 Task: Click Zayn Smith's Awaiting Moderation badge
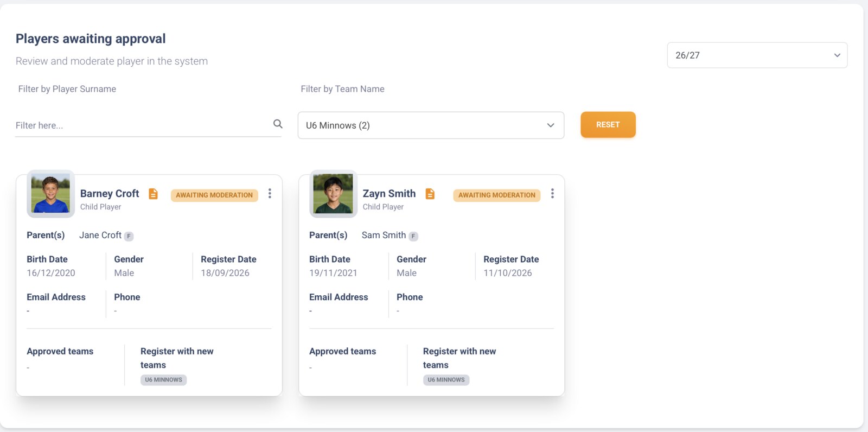click(x=497, y=195)
